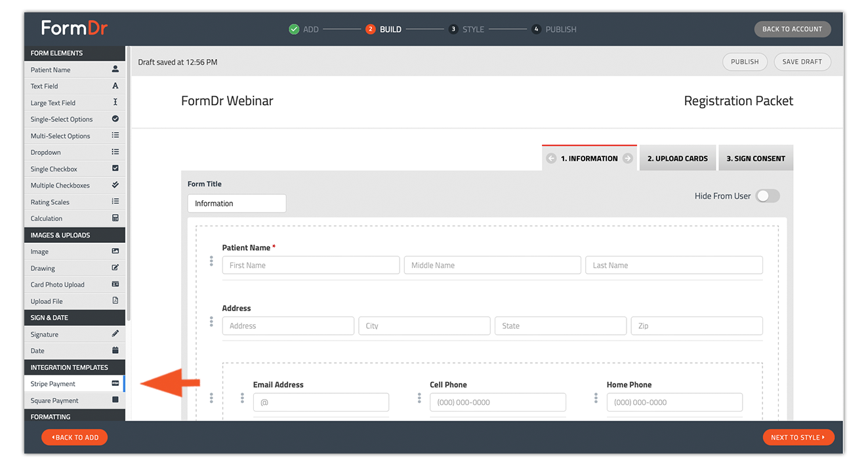Click the FormDr Webinar heading

click(227, 101)
